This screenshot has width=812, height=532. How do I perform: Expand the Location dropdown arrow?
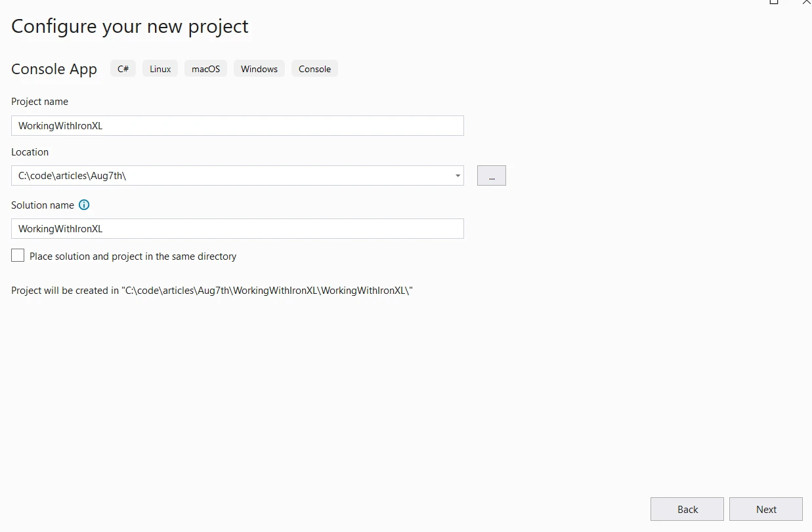457,176
